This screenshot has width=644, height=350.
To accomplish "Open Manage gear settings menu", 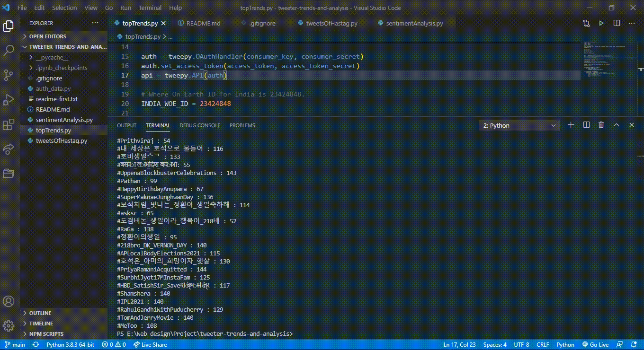I will click(9, 326).
